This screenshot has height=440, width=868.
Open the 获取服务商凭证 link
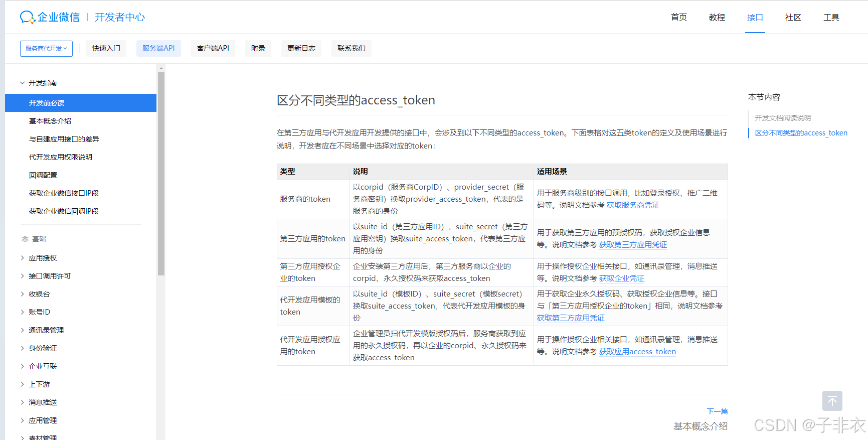(x=633, y=205)
